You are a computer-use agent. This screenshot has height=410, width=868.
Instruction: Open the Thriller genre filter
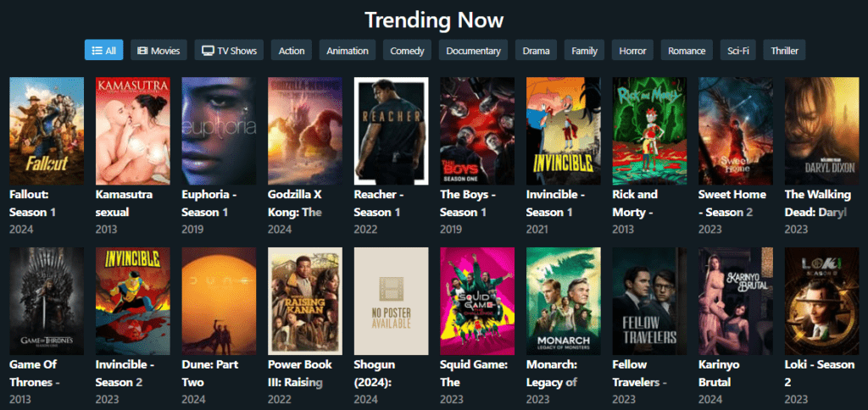coord(784,50)
